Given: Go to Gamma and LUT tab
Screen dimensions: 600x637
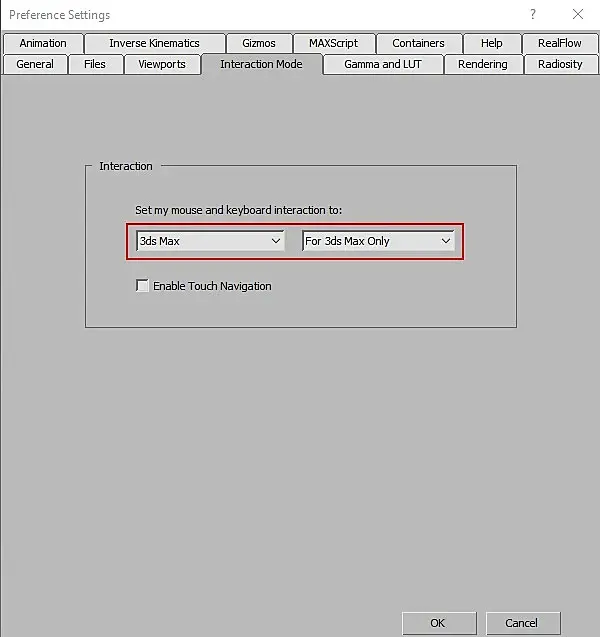Looking at the screenshot, I should 383,65.
